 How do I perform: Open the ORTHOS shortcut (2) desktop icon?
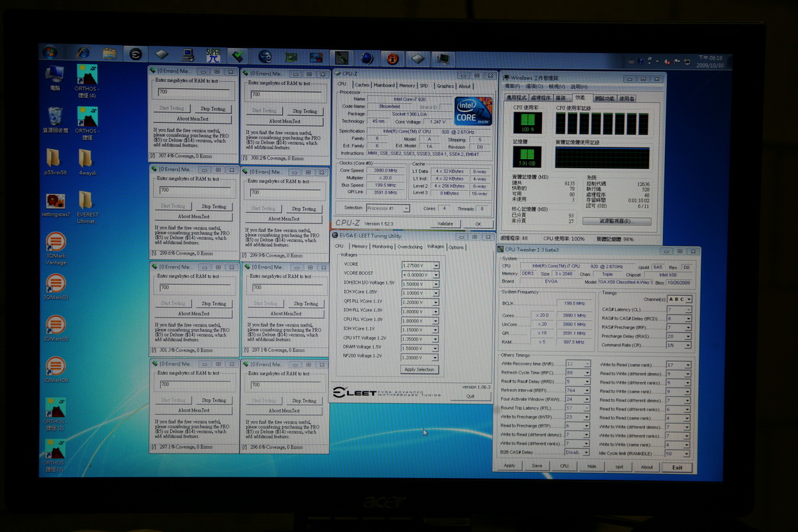pos(55,415)
